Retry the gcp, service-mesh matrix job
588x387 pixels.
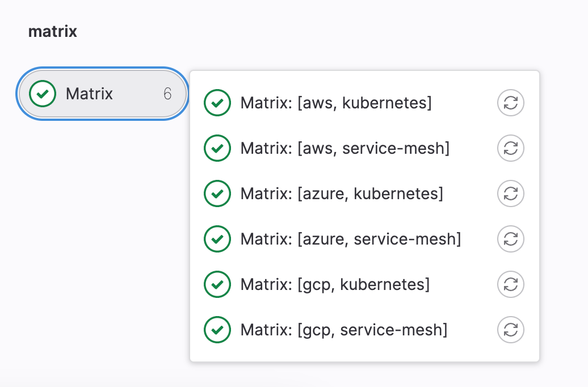click(x=510, y=330)
